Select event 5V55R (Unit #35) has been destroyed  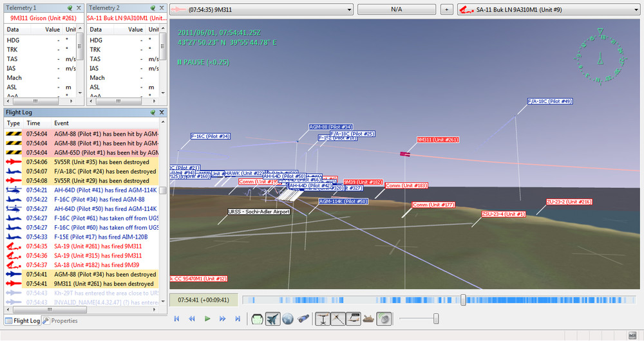click(82, 162)
